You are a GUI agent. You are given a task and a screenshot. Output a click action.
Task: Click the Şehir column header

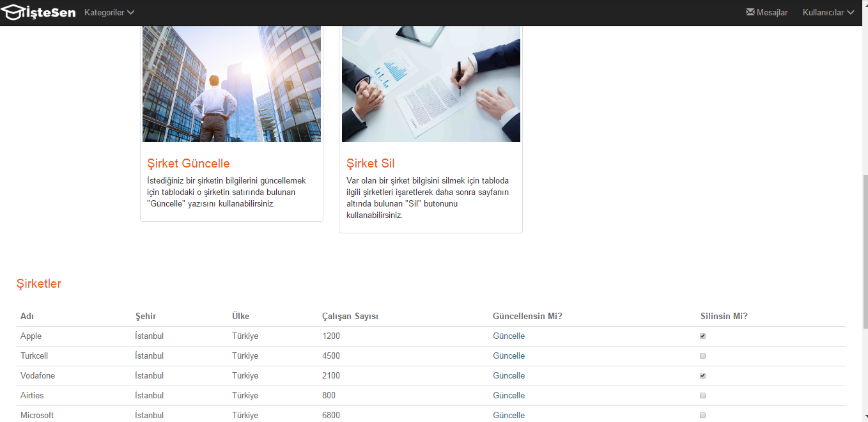click(x=146, y=316)
